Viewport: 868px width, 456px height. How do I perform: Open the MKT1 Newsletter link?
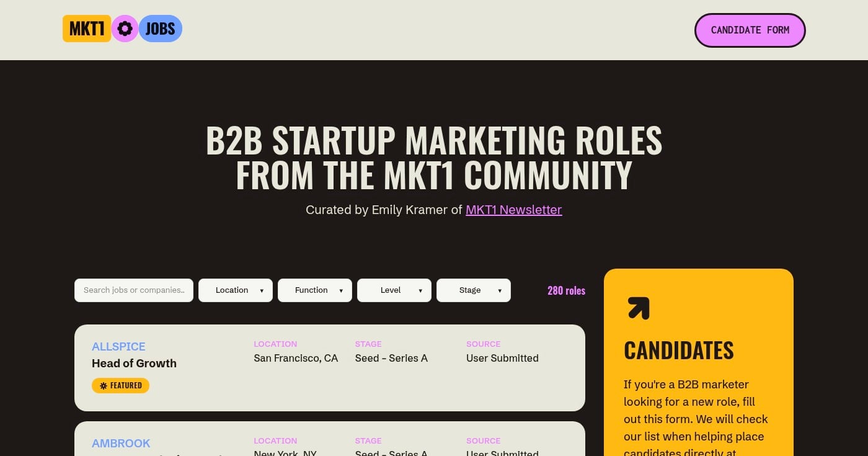click(513, 210)
